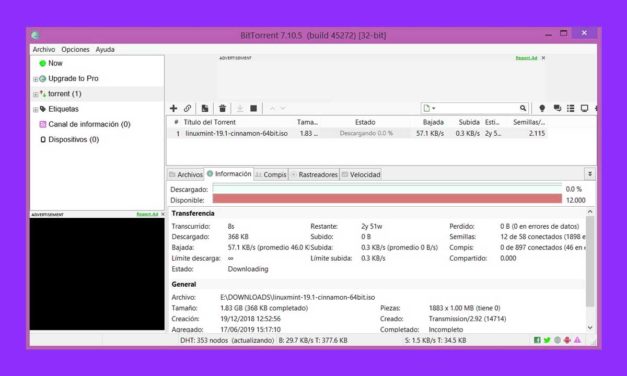
Task: Click the Stop torrent square icon
Action: click(x=254, y=108)
